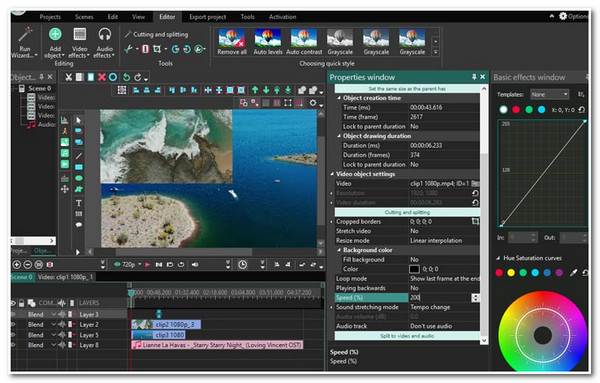The image size is (600, 383).
Task: Toggle visibility of Layer 3
Action: tap(14, 314)
